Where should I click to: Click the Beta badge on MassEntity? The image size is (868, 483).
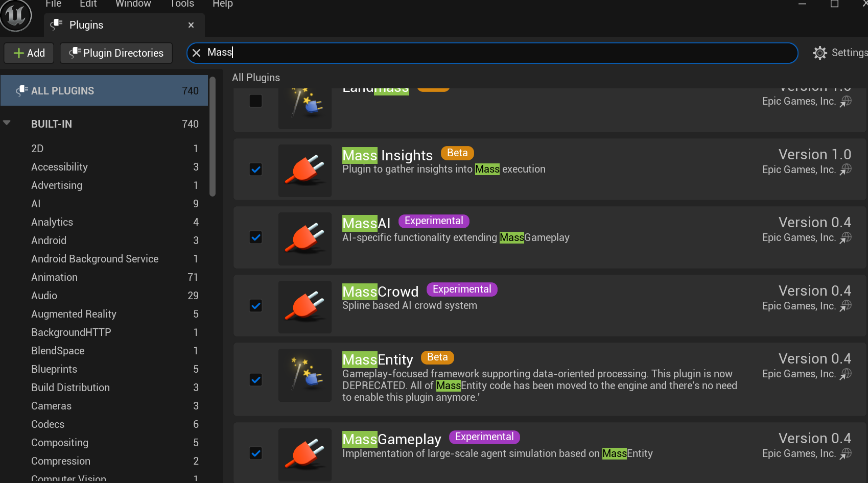point(437,357)
